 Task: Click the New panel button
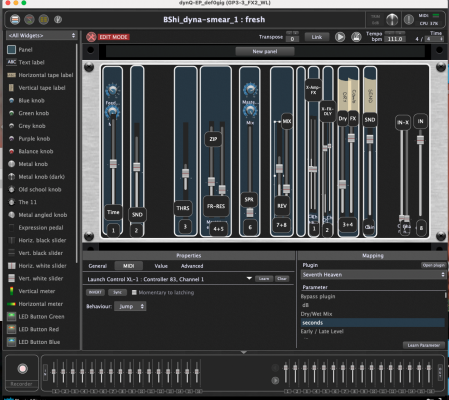(x=265, y=51)
